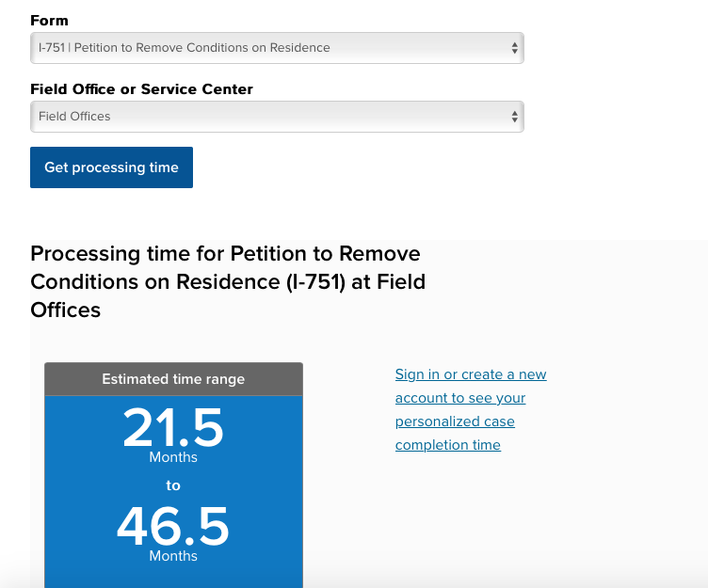Click 'account to see your' link text
Viewport: 708px width, 588px height.
(x=460, y=398)
